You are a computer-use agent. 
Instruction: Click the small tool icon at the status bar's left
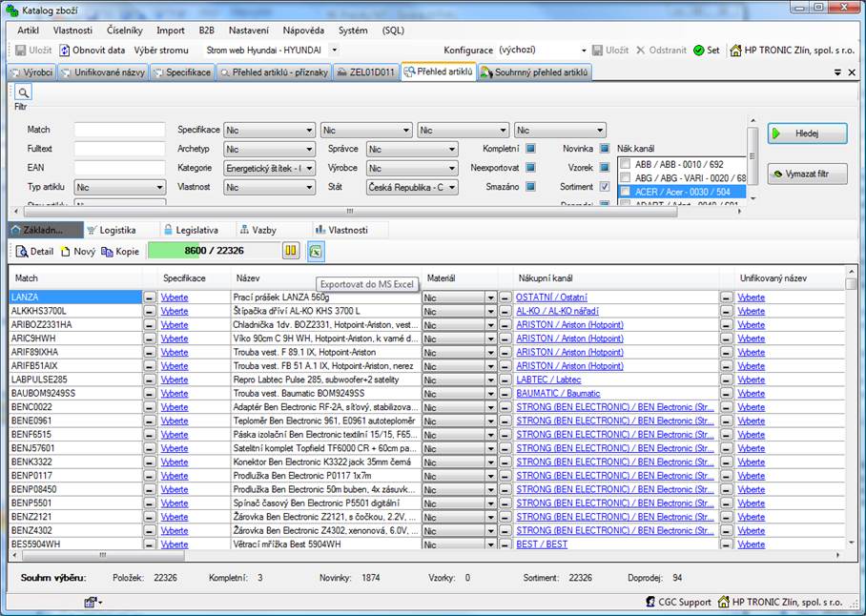tap(91, 603)
